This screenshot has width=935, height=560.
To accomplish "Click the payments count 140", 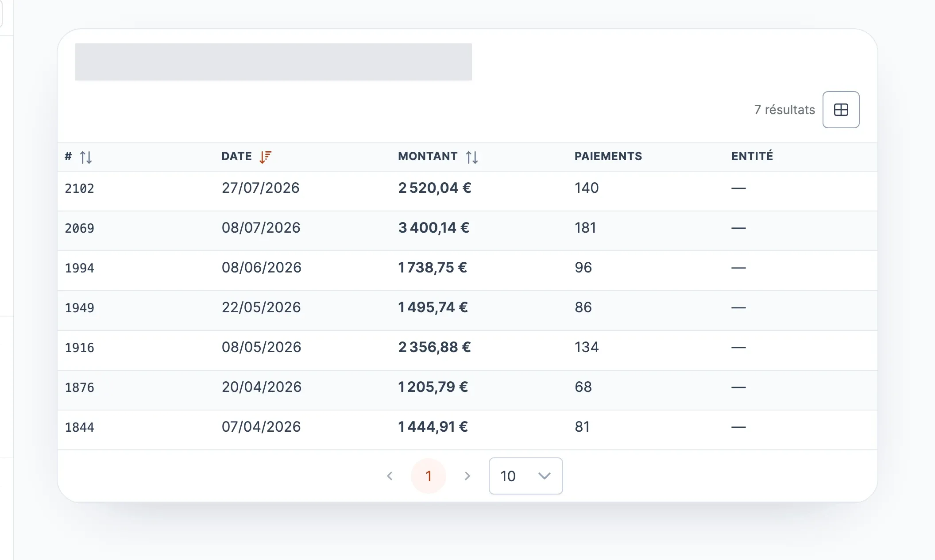I will tap(587, 188).
